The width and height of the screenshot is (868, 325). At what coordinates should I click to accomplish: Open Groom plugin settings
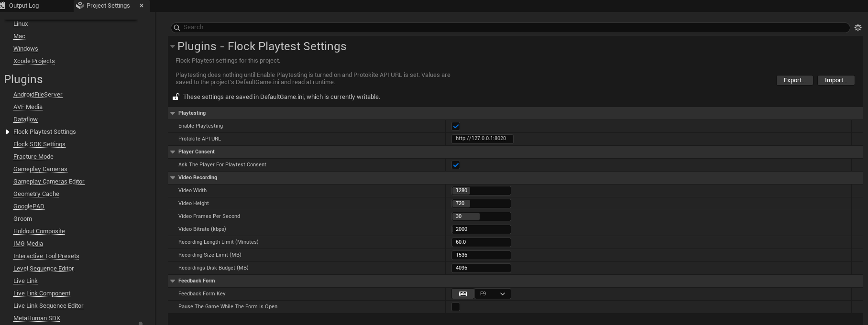[x=22, y=219]
